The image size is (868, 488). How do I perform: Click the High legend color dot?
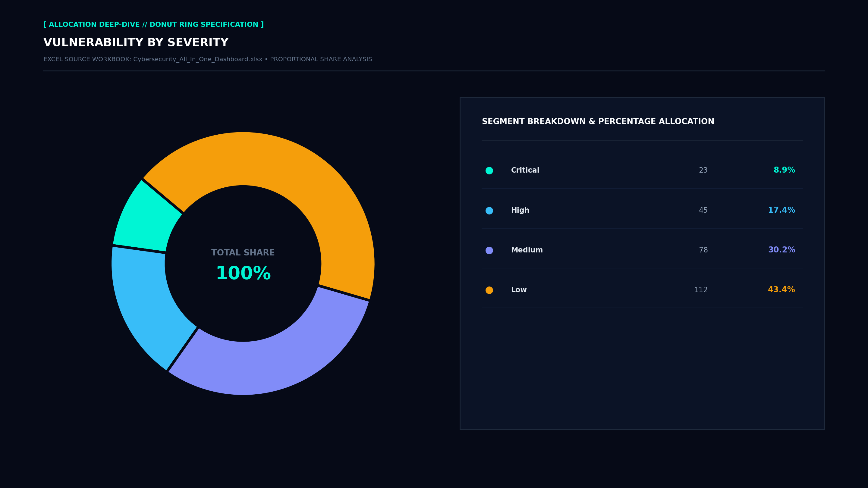(x=489, y=211)
